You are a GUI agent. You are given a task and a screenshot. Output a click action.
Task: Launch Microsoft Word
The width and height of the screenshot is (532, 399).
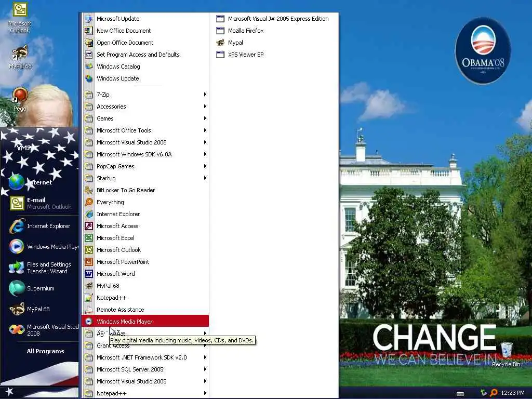point(145,274)
